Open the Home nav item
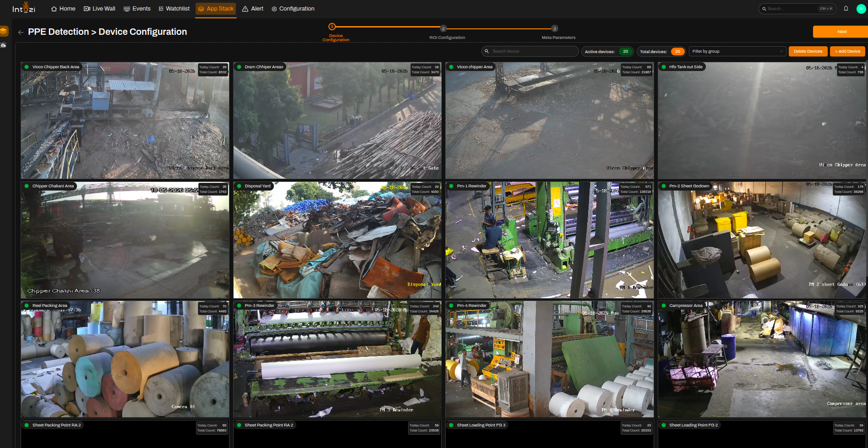Viewport: 868px width, 448px height. pyautogui.click(x=63, y=9)
